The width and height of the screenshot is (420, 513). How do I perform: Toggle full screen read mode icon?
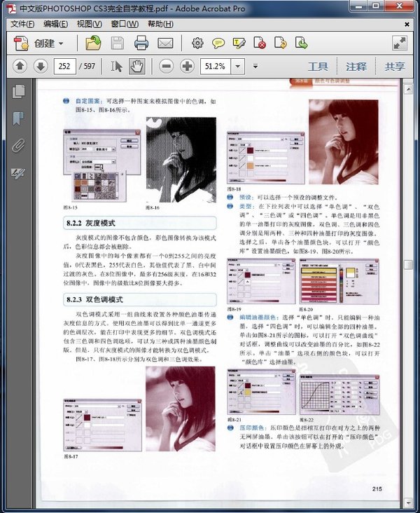click(400, 43)
